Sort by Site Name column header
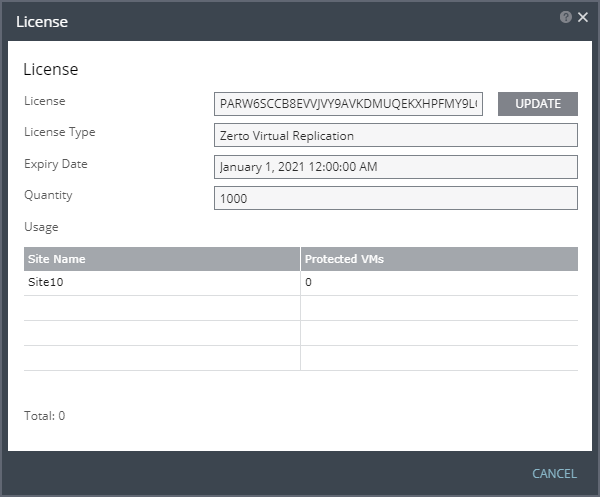Viewport: 600px width, 497px height. (162, 259)
